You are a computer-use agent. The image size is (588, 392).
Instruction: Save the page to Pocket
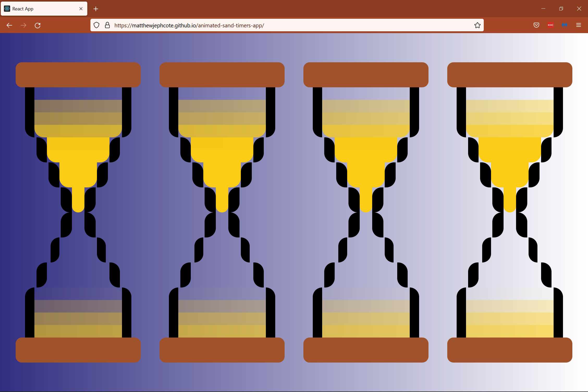[536, 25]
